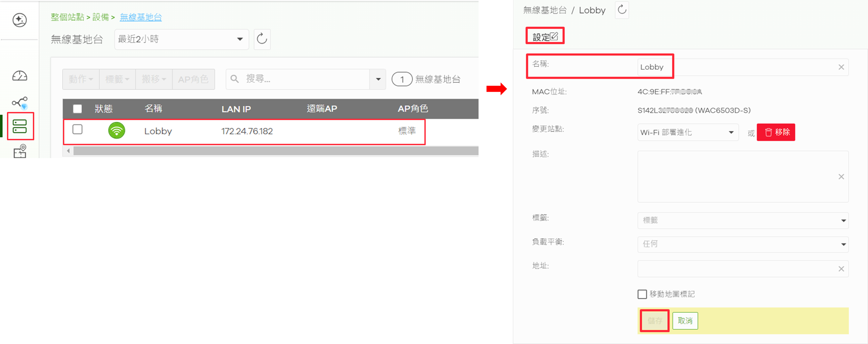The width and height of the screenshot is (868, 344).
Task: Refresh the access point list
Action: [262, 39]
